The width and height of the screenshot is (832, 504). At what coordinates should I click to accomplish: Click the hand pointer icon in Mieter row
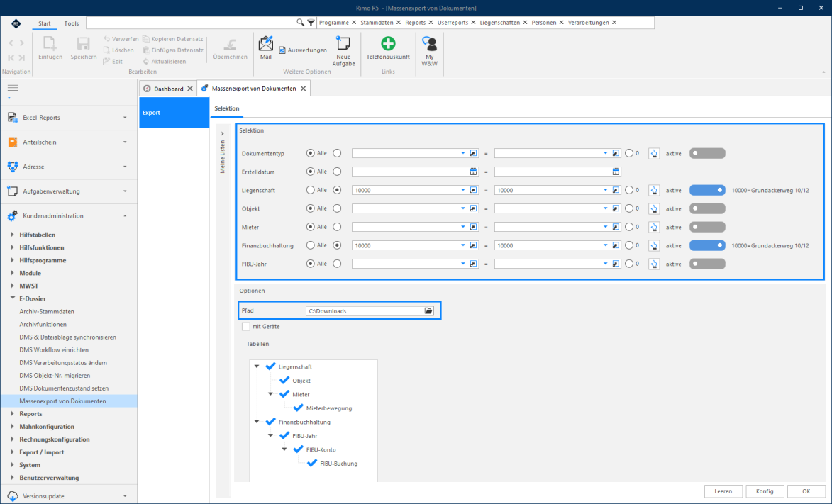(x=654, y=227)
